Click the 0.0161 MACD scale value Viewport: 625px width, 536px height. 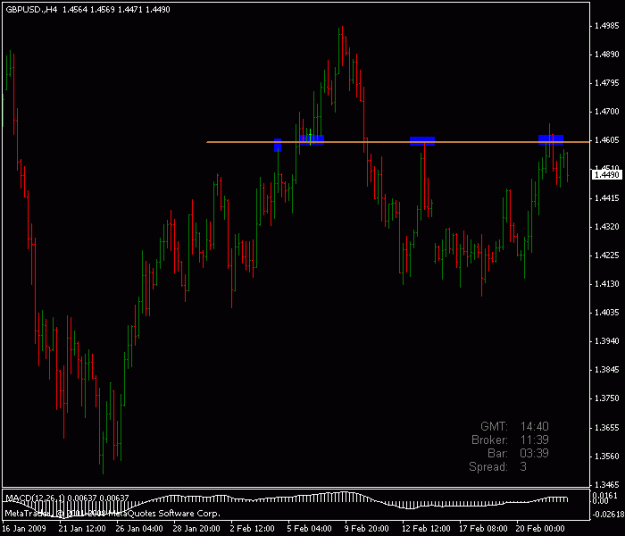(607, 496)
